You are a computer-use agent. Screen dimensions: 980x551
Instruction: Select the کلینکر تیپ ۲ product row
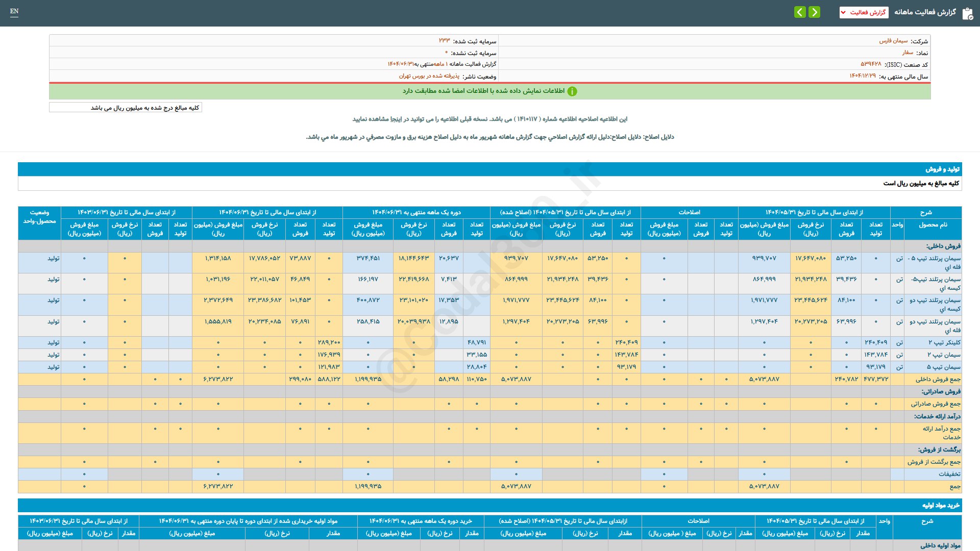944,342
